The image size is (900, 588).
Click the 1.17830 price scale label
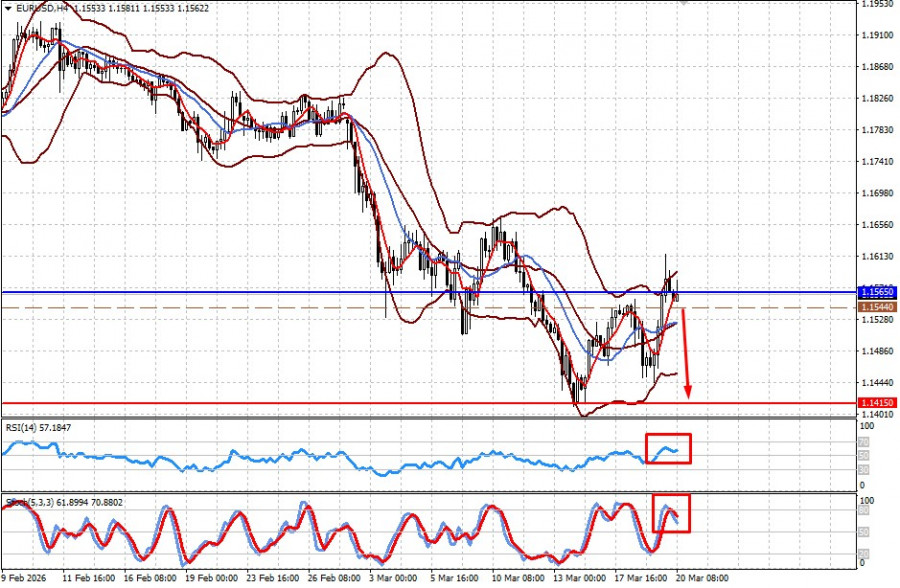click(878, 130)
